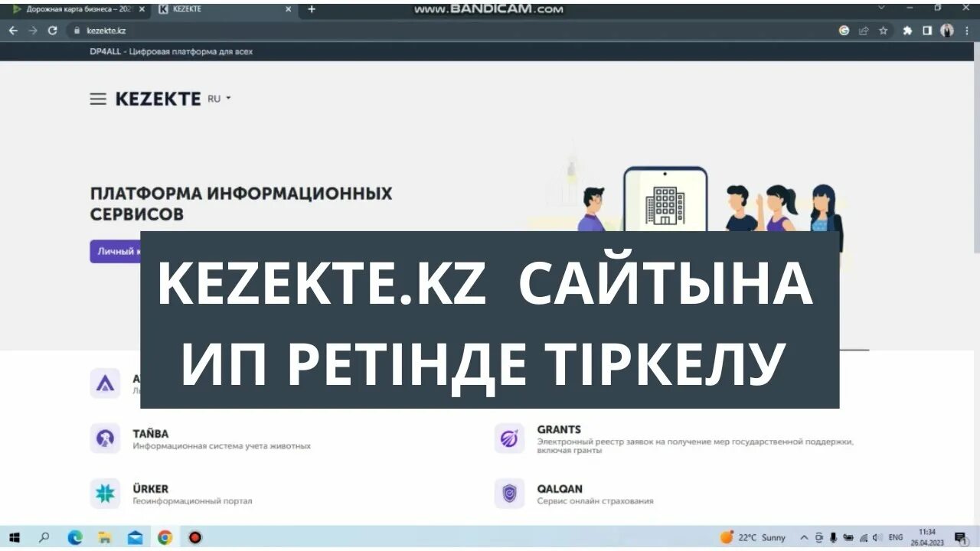Viewport: 980px width, 551px height.
Task: Click the TAŇBA service icon
Action: (105, 439)
